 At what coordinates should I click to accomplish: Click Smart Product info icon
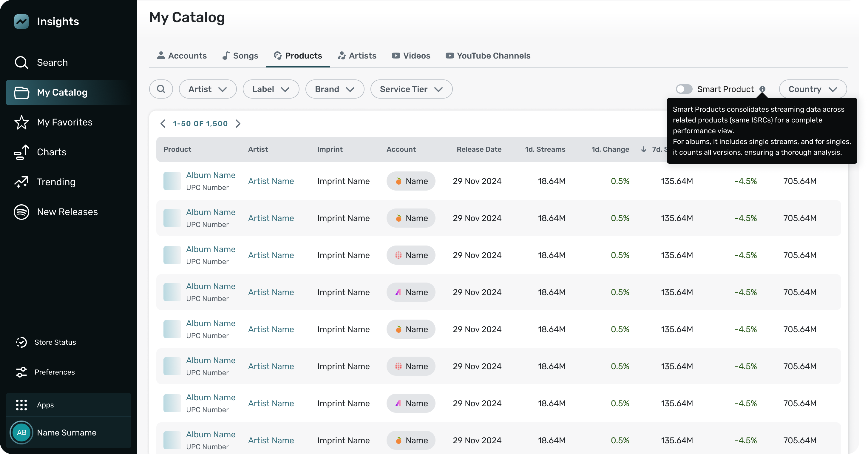point(762,89)
